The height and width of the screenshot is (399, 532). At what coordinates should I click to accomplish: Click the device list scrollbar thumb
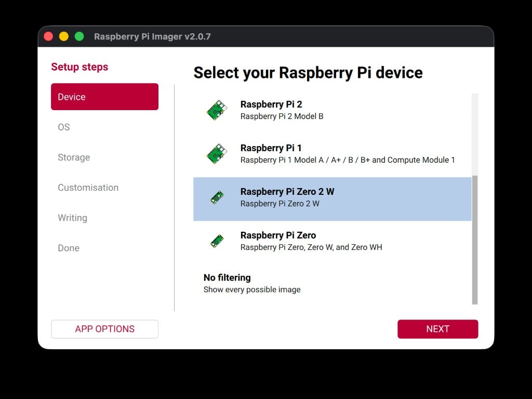pos(475,240)
